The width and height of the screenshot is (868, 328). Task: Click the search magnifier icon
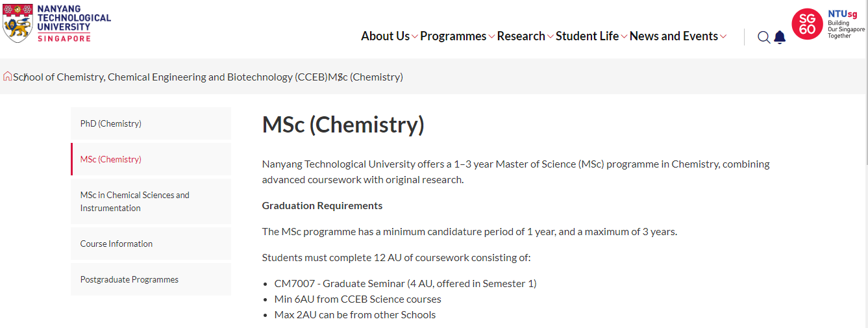pyautogui.click(x=763, y=37)
